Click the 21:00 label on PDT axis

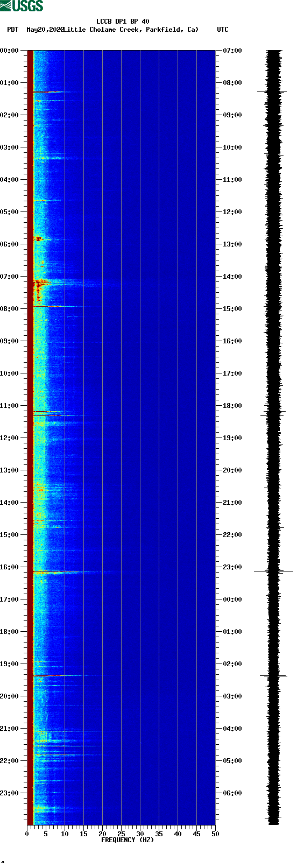point(10,729)
